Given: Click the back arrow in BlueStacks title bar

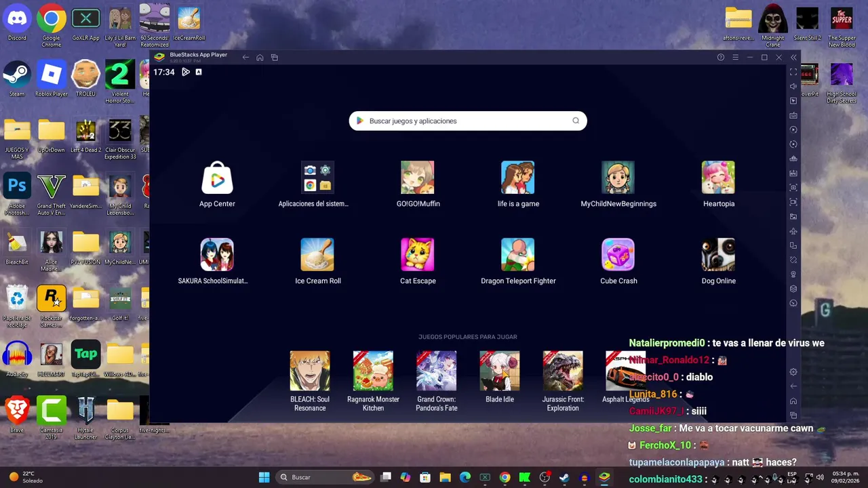Looking at the screenshot, I should (x=245, y=58).
